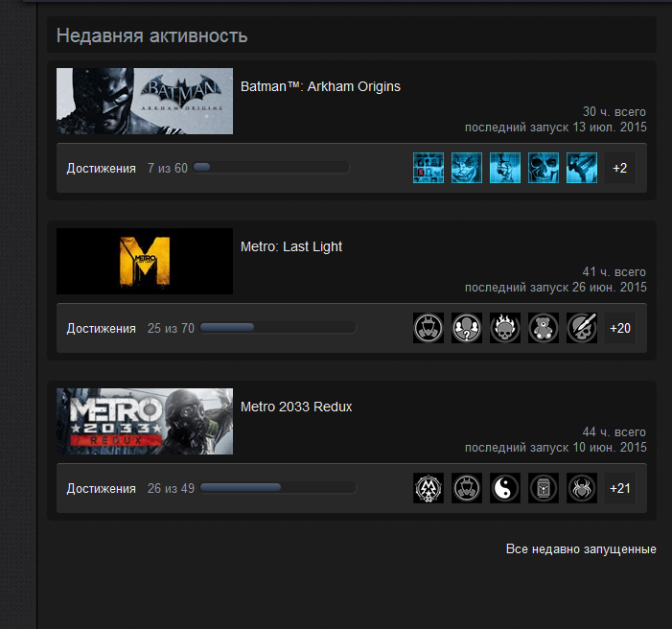Open the backpack achievement icon

pyautogui.click(x=544, y=488)
